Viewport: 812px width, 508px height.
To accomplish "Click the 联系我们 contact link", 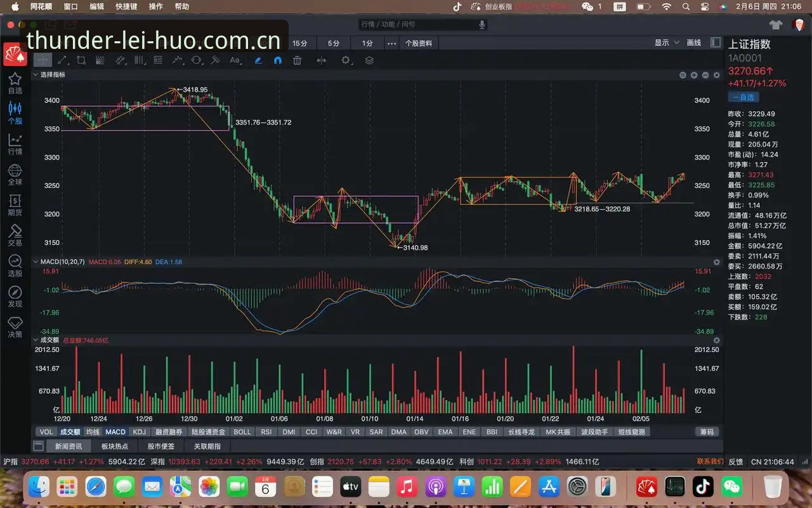I will click(710, 461).
